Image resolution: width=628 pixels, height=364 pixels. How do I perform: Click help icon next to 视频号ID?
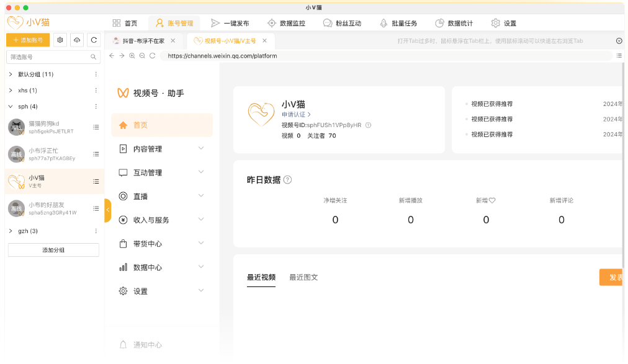pyautogui.click(x=369, y=125)
